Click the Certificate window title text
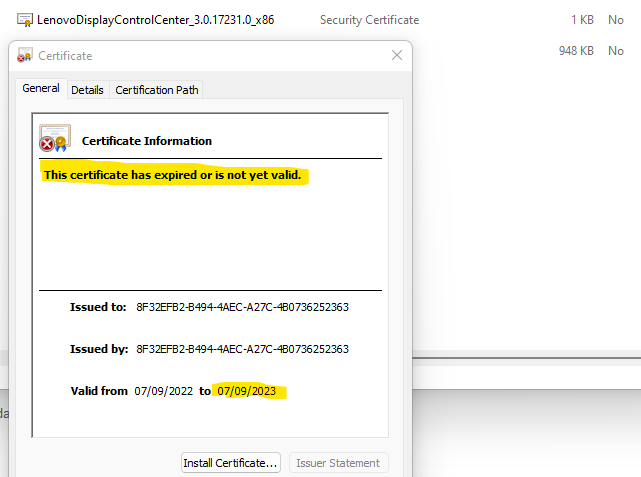This screenshot has width=641, height=477. coord(65,56)
